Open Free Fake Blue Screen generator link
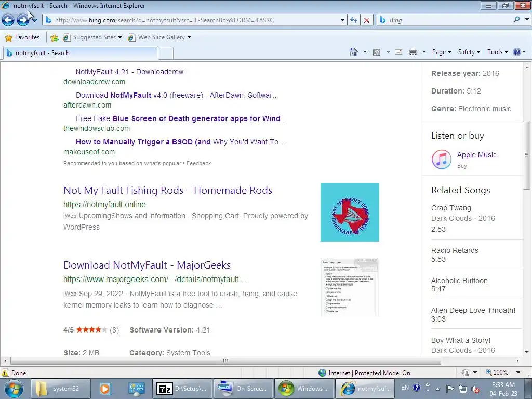 [x=181, y=119]
